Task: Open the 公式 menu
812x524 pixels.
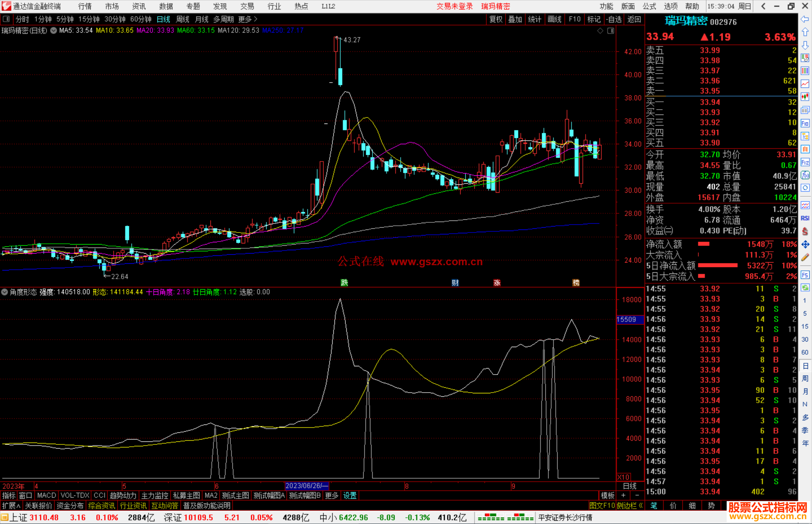Action: (649, 6)
